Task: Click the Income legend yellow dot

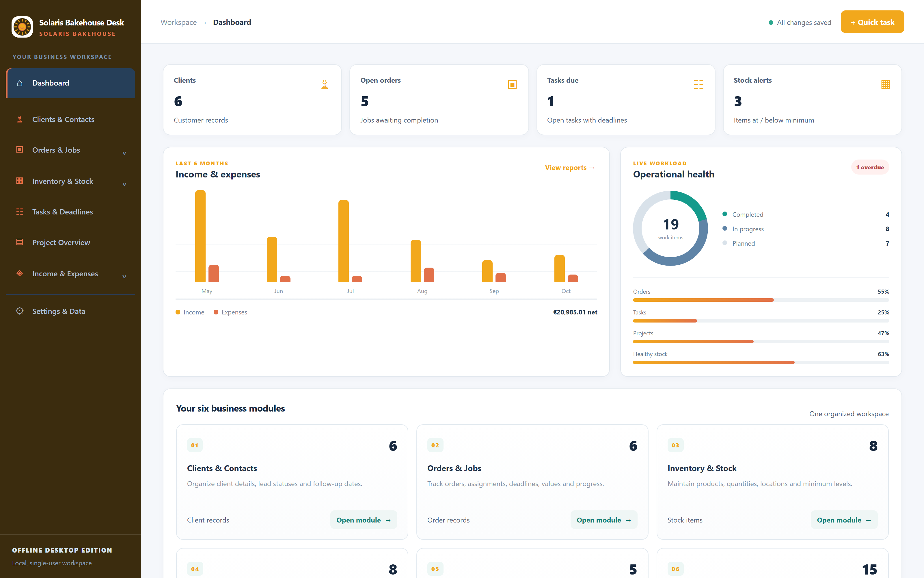Action: tap(178, 312)
